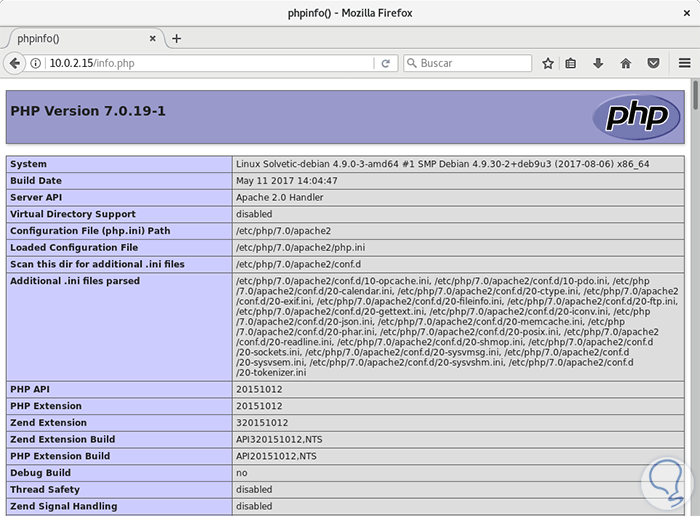
Task: Select API20151012,NTS value
Action: coord(276,456)
